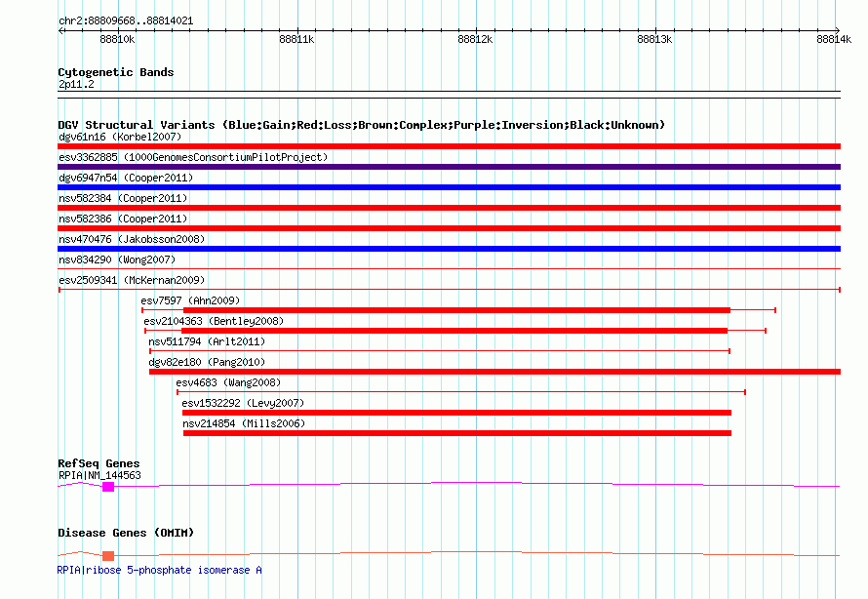Click the 2p11.2 cytogenetic band label
The width and height of the screenshot is (868, 599).
click(76, 85)
